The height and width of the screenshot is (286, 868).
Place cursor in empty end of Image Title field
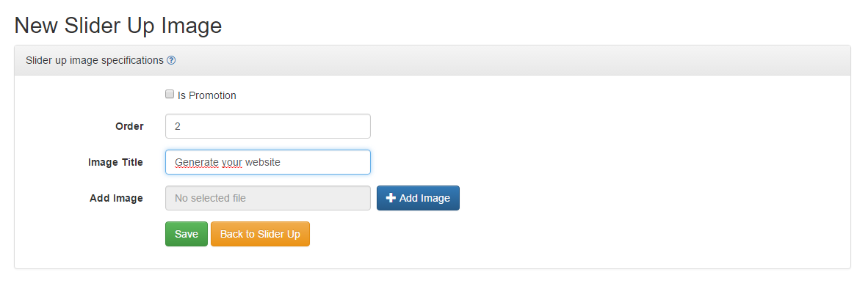(327, 162)
